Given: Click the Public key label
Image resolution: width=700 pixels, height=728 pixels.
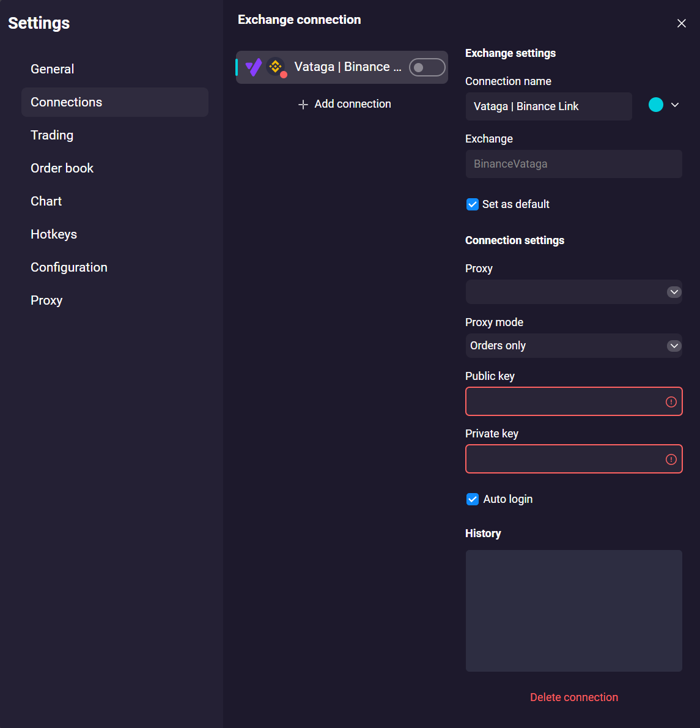Looking at the screenshot, I should (490, 376).
